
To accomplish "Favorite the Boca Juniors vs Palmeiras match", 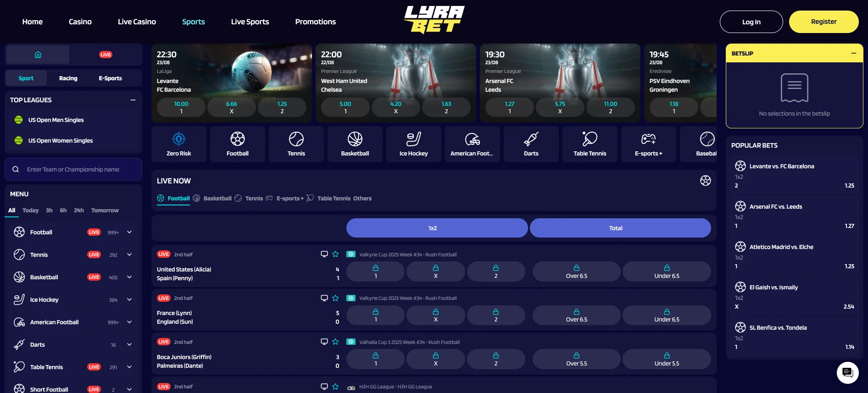I will 335,342.
